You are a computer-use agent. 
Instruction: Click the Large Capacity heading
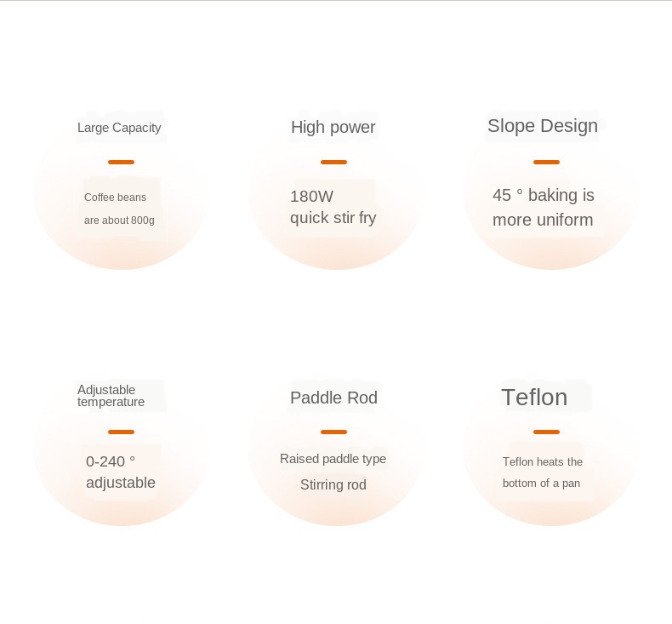119,128
